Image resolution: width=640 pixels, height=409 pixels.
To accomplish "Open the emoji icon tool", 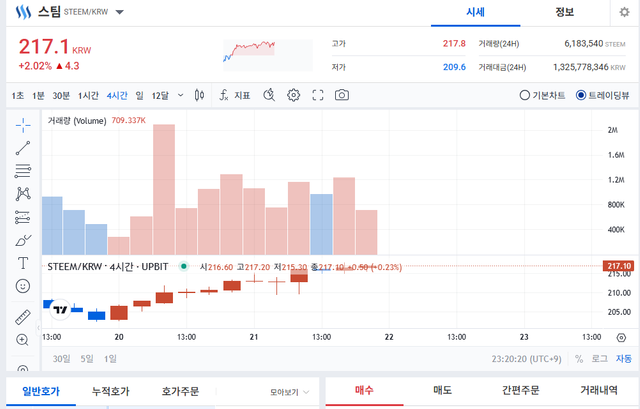I will (x=23, y=286).
